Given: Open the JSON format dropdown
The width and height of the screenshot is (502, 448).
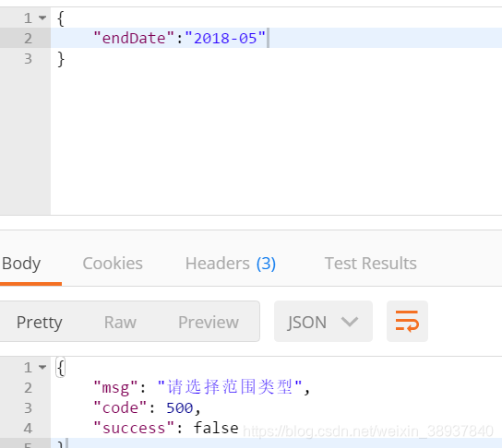Looking at the screenshot, I should coord(323,322).
